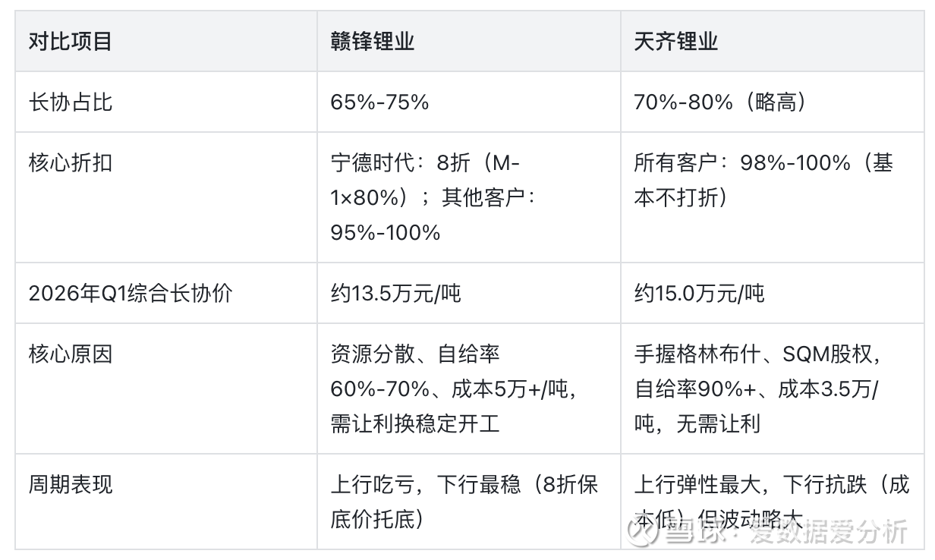Select the 核心折扣 row label
The width and height of the screenshot is (935, 560).
tap(70, 162)
